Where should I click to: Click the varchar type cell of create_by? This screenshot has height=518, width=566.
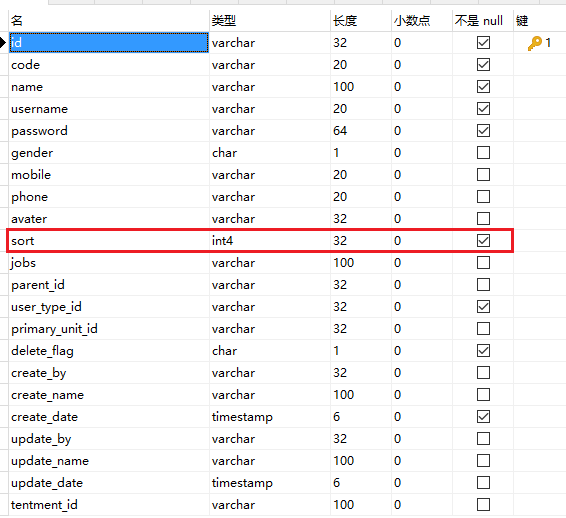point(270,373)
